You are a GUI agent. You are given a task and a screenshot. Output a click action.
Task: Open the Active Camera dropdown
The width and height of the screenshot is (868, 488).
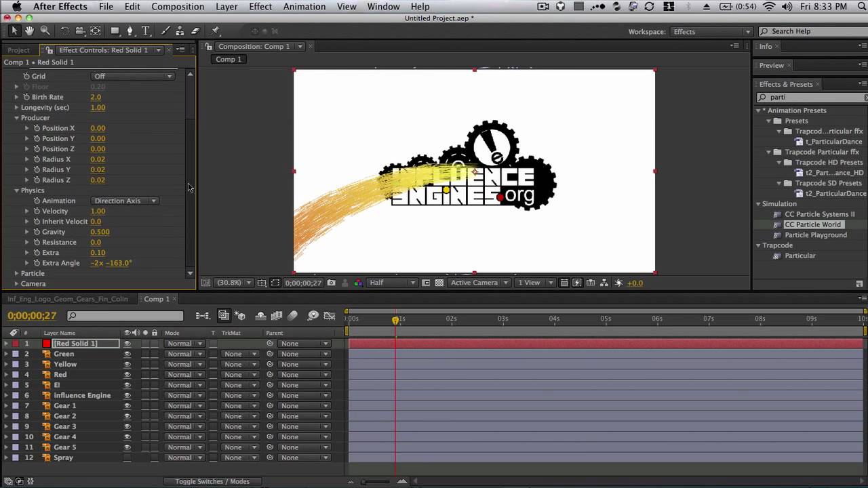click(x=479, y=283)
